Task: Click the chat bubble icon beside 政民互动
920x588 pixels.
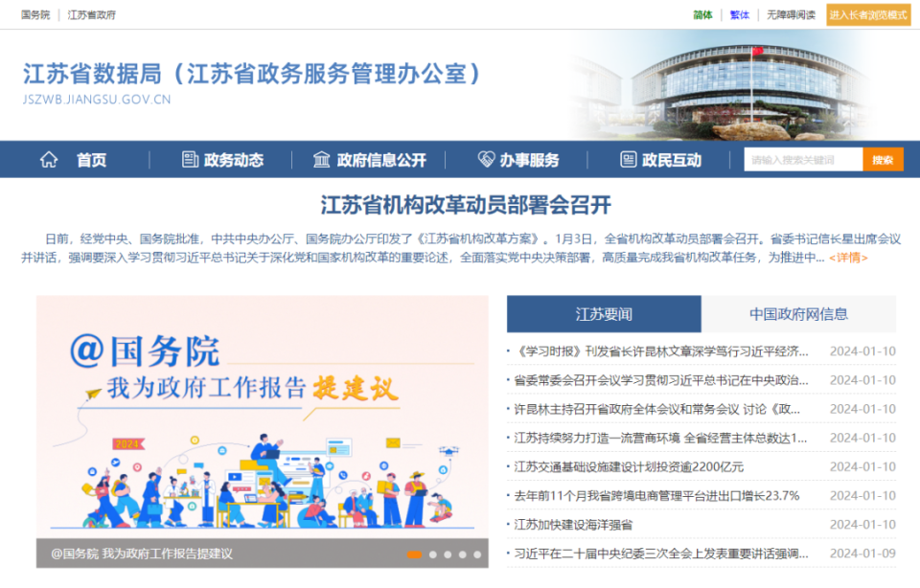Action: pyautogui.click(x=628, y=160)
